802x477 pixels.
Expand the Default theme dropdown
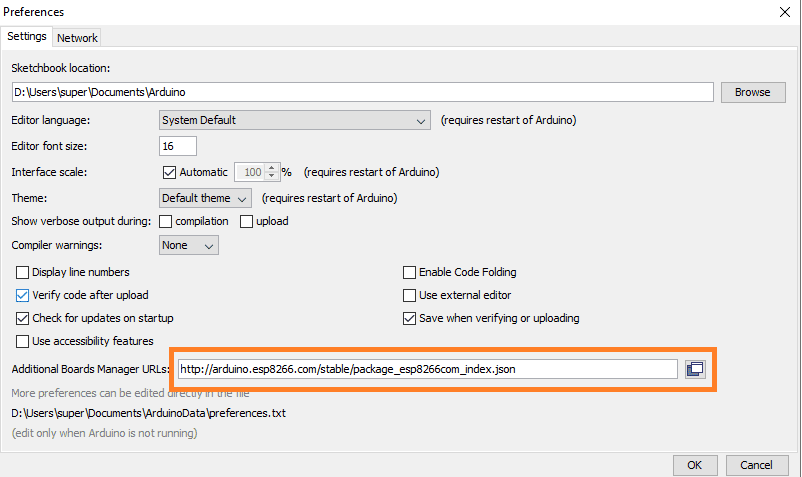click(x=205, y=198)
